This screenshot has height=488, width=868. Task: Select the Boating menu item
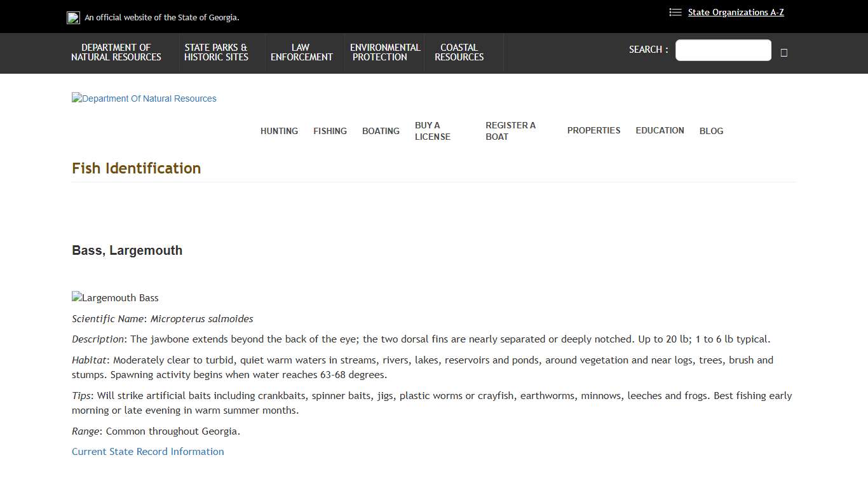tap(381, 131)
